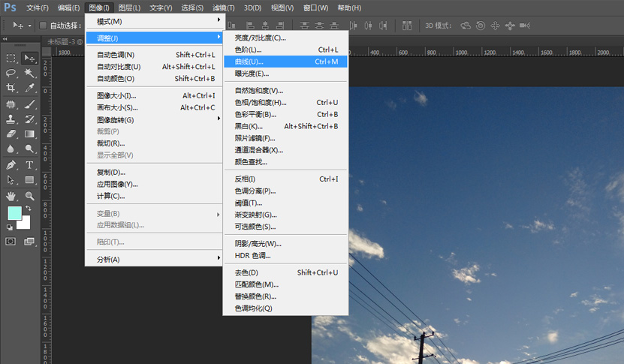Select the Rectangular Marquee tool
Viewport: 624px width, 364px height.
coord(11,58)
